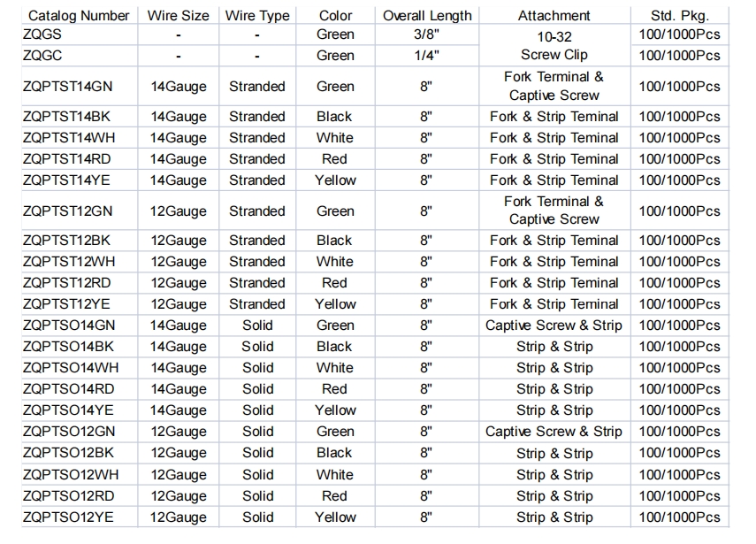The image size is (756, 544).
Task: Select the ZQPTST12GN catalog entry
Action: tap(68, 211)
